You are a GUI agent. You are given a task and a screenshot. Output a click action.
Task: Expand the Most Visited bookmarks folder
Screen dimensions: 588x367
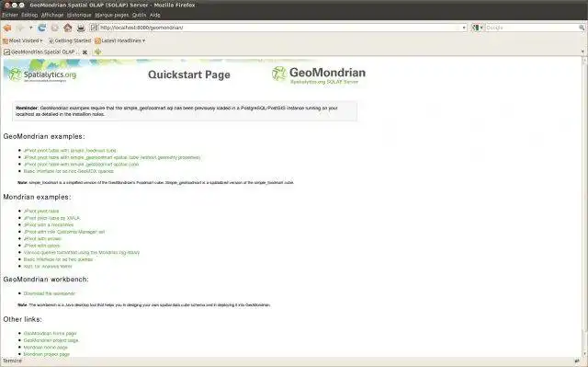pos(22,40)
